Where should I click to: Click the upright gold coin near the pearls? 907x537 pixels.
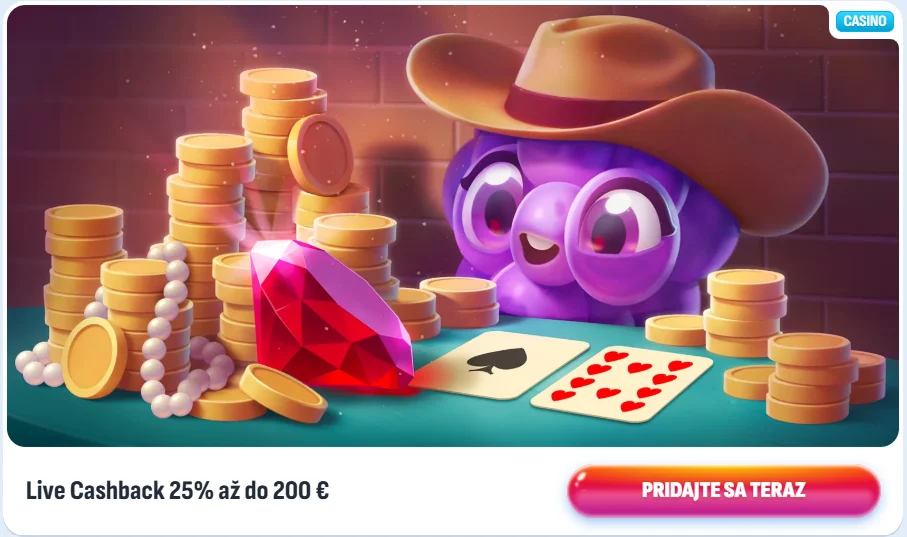[x=94, y=357]
